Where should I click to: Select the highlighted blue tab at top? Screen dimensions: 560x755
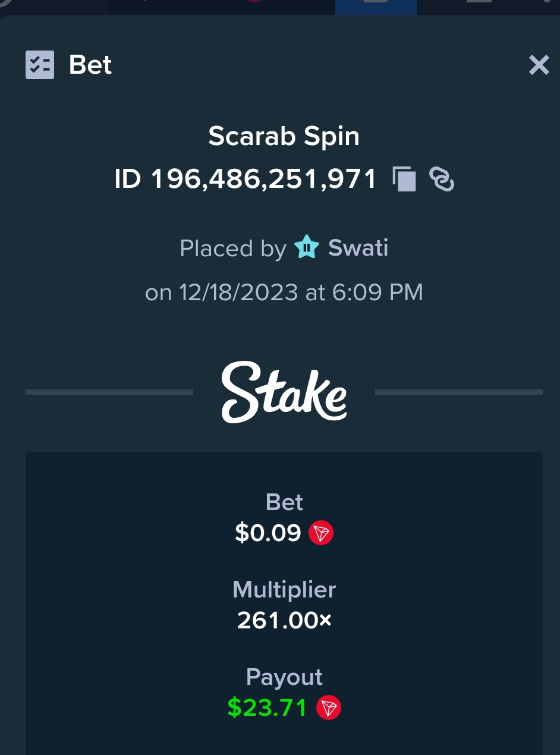pos(376,7)
